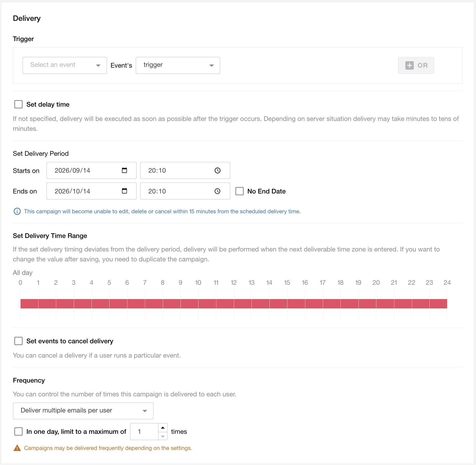
Task: Click the Starts on date field
Action: 92,170
